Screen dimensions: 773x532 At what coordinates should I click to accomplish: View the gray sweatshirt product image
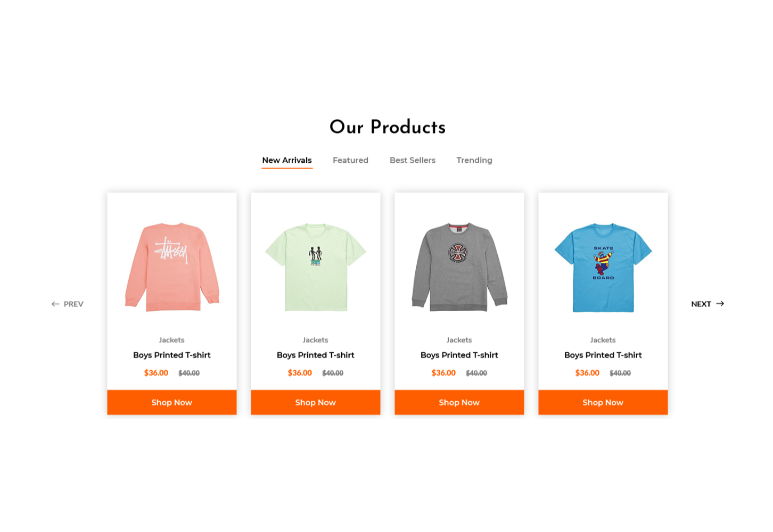tap(459, 267)
